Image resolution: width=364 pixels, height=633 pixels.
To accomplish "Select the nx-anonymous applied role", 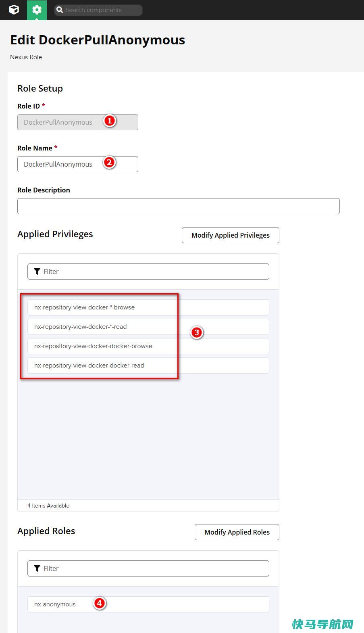I will 148,604.
